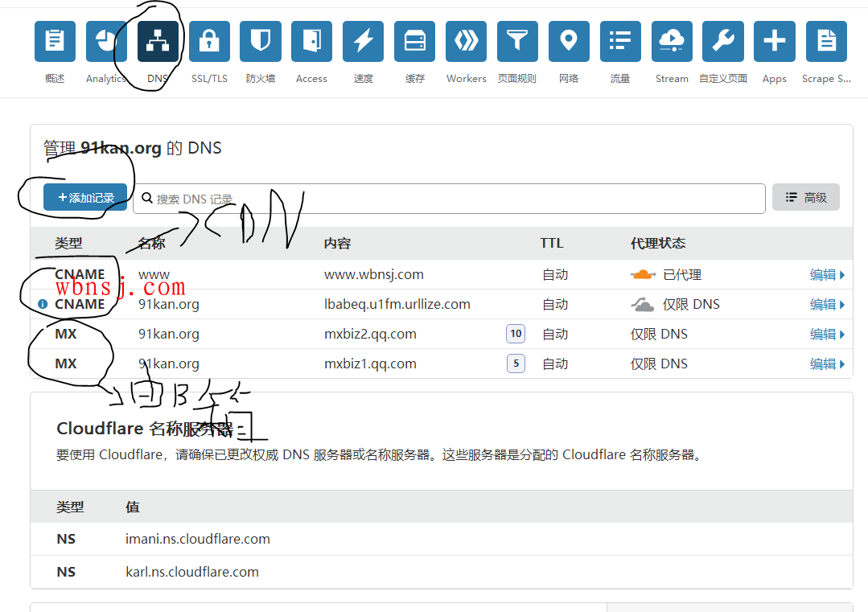Screen dimensions: 868x612
Task: Click the mxbiz2.qq.com content cell
Action: pos(370,335)
